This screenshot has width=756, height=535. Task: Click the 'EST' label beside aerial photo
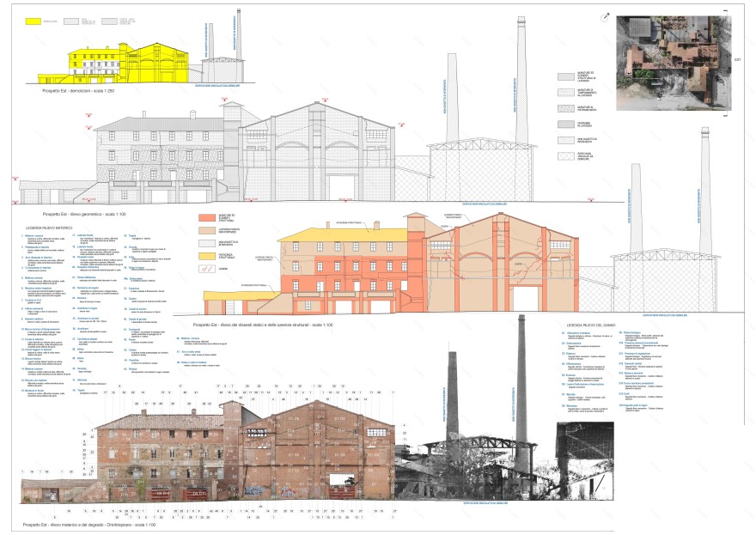(736, 60)
